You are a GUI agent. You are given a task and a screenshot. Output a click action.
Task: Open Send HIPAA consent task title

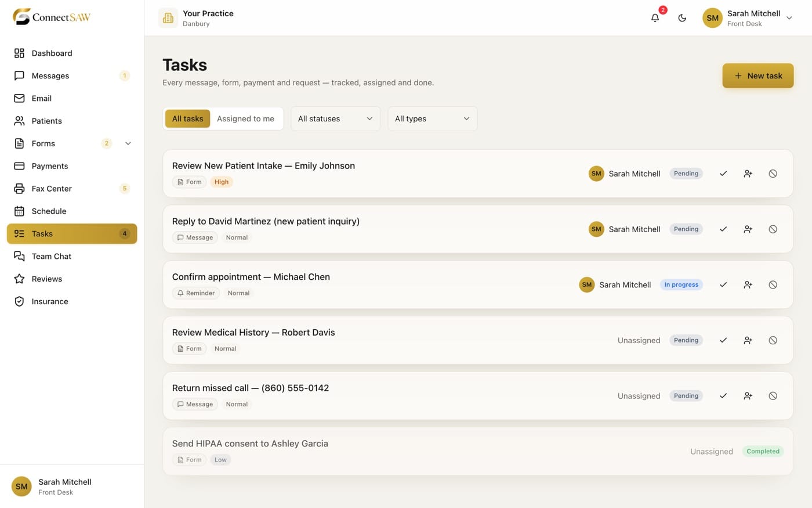(250, 444)
